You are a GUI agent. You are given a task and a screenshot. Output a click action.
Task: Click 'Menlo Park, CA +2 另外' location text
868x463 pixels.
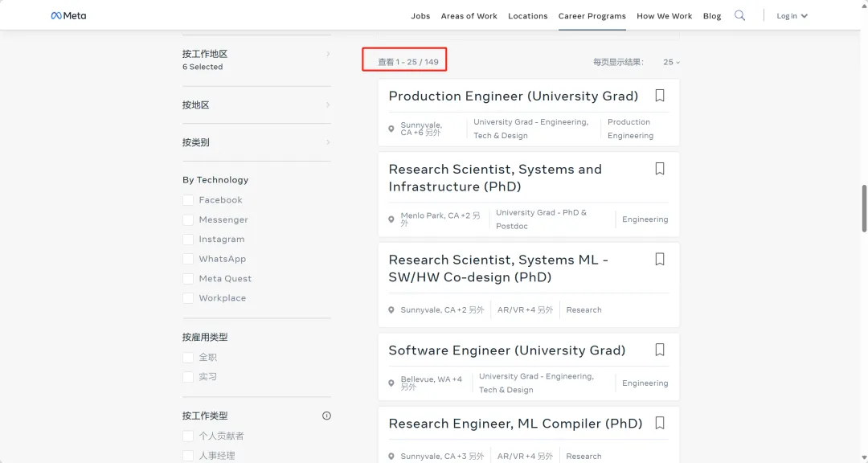click(x=440, y=219)
